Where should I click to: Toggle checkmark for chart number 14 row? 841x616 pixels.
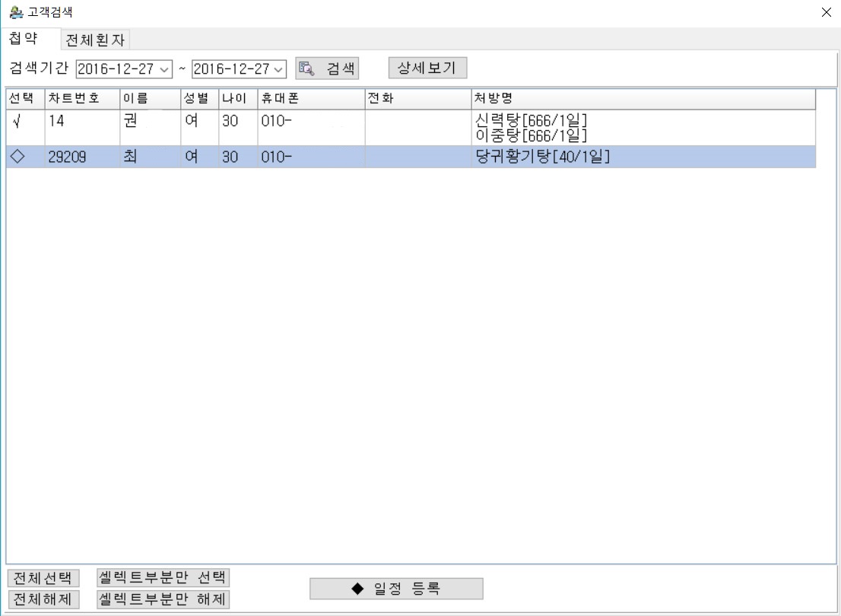[x=17, y=121]
